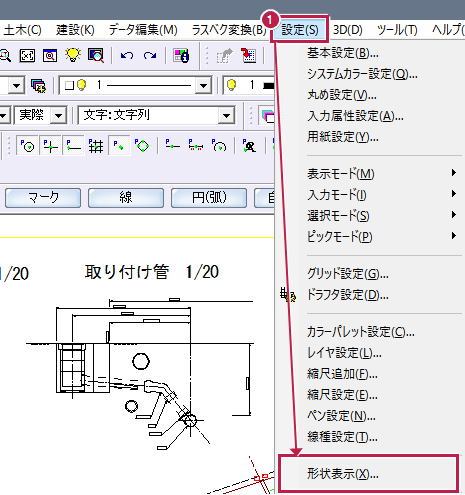Open the 3D(D) menu

(348, 30)
